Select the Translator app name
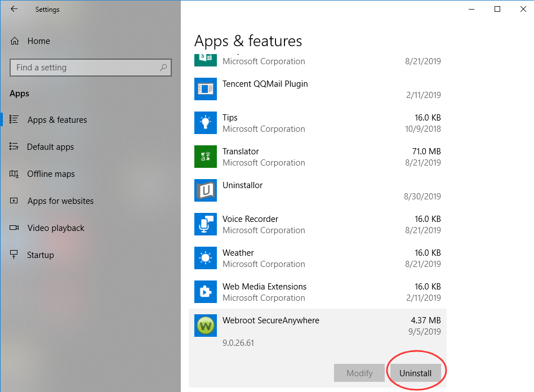 pos(241,151)
